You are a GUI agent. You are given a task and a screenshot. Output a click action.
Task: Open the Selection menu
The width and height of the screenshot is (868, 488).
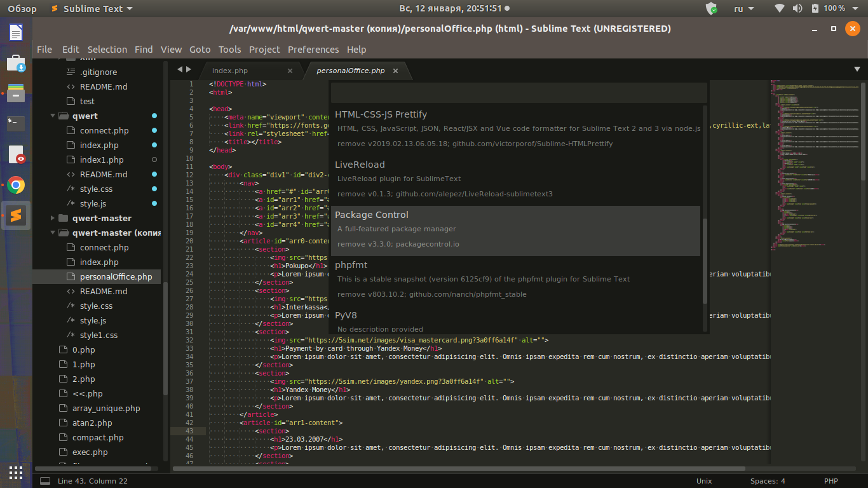(x=107, y=50)
